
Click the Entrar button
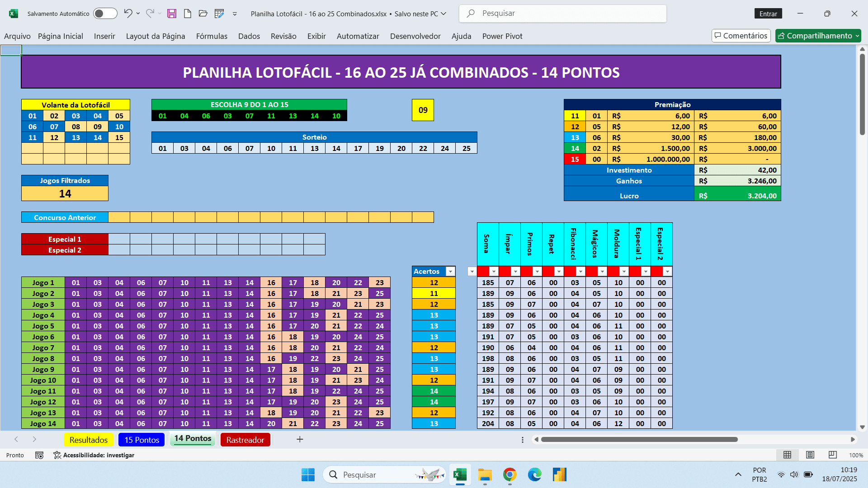(x=768, y=13)
